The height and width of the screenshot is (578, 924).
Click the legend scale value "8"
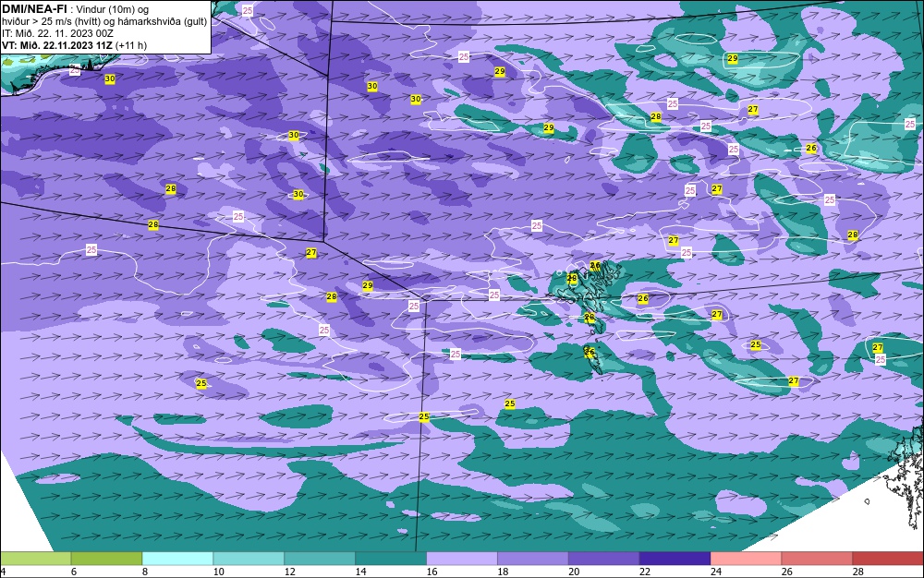pyautogui.click(x=145, y=572)
